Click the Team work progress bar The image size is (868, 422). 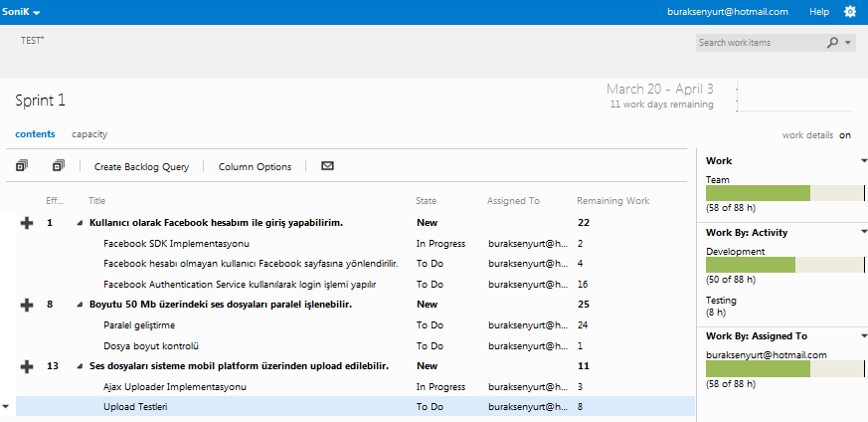click(x=784, y=194)
